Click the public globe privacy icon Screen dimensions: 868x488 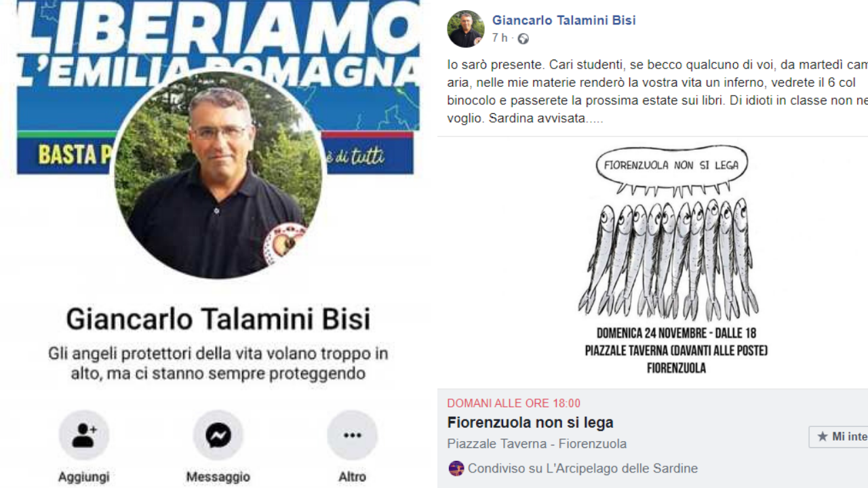tap(524, 39)
